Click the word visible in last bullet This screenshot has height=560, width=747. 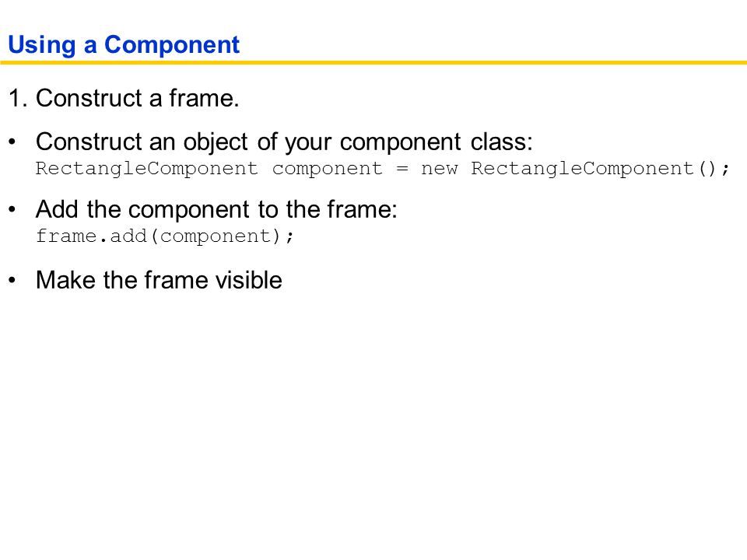click(x=249, y=280)
